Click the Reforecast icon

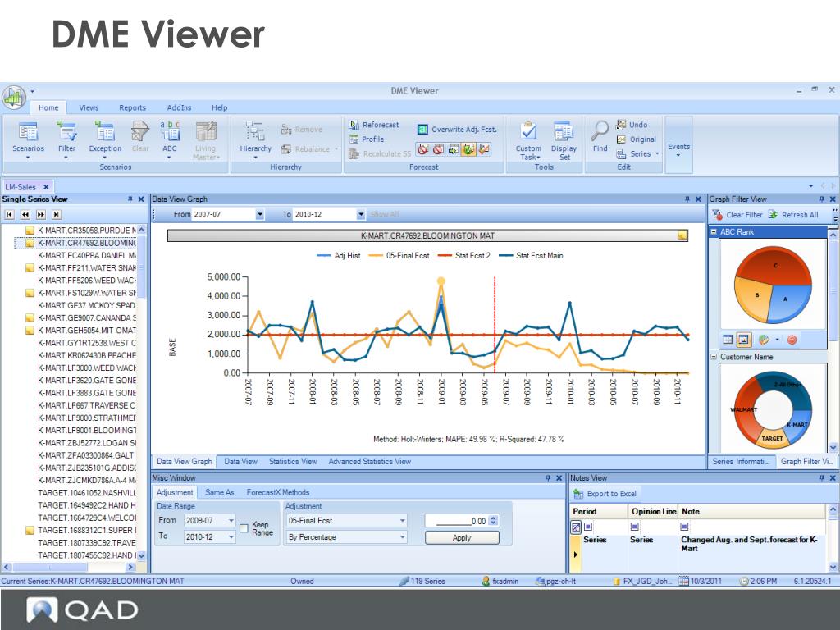pos(354,125)
